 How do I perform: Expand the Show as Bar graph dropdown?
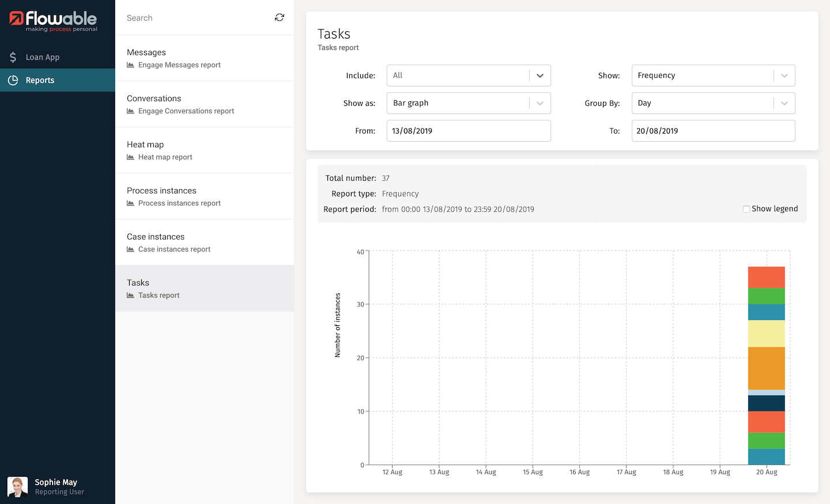(468, 103)
